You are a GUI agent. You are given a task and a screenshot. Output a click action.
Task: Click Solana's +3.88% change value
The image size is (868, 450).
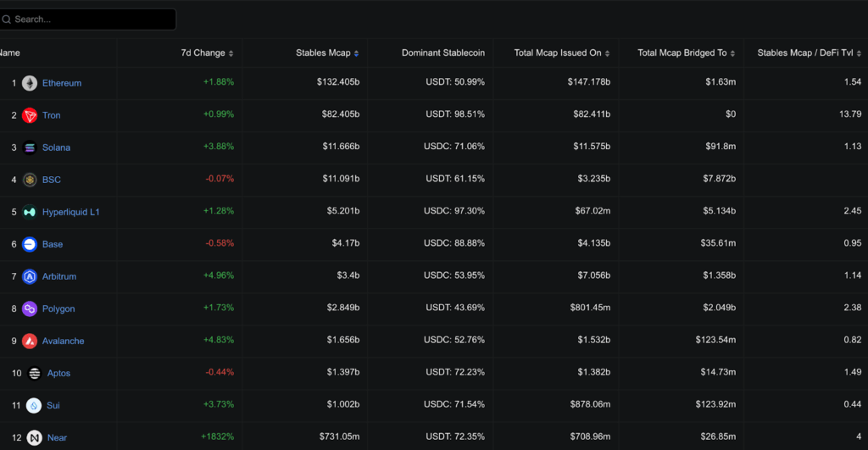(219, 146)
